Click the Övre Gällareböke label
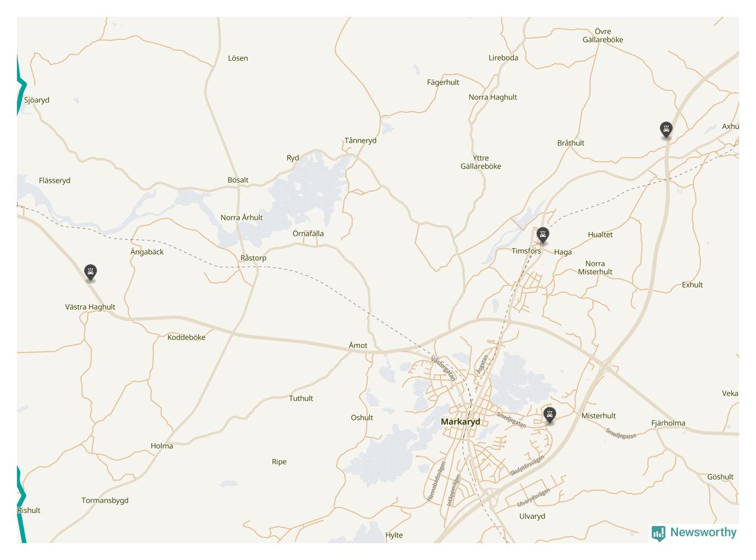756x560 pixels. pyautogui.click(x=603, y=36)
